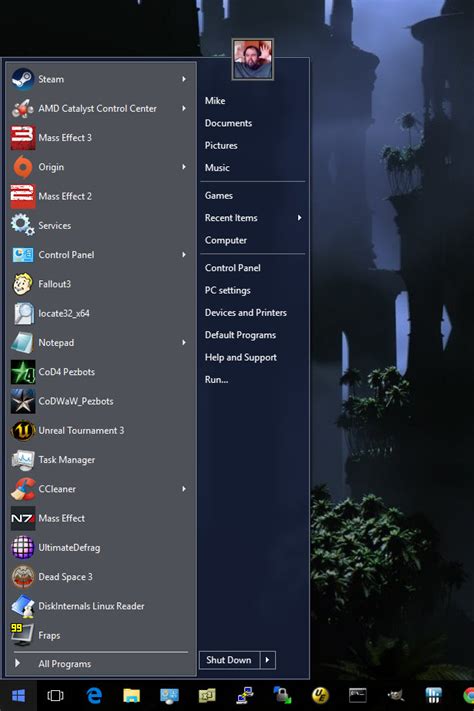This screenshot has height=711, width=474.
Task: Start CoDWaW_Pezbots star icon
Action: (23, 401)
